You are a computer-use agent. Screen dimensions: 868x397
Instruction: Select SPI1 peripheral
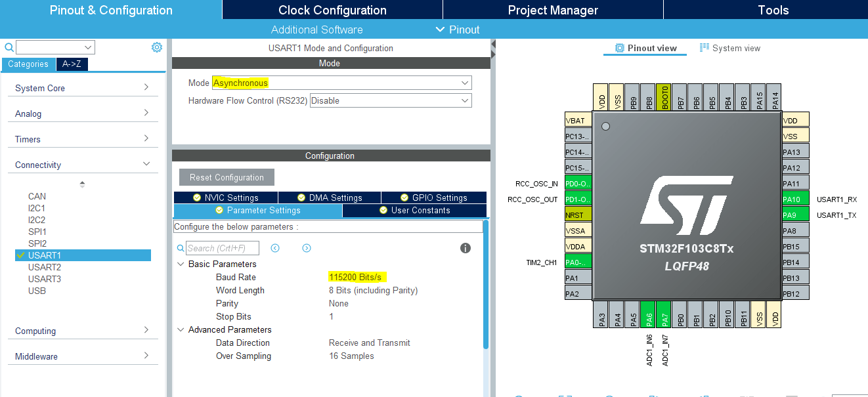click(x=37, y=232)
